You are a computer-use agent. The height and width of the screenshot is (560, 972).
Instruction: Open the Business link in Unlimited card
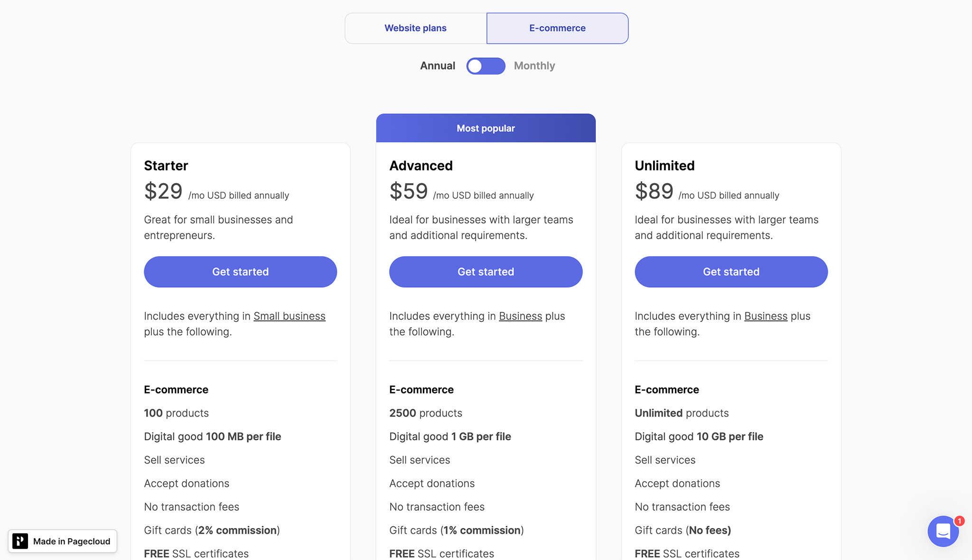765,316
